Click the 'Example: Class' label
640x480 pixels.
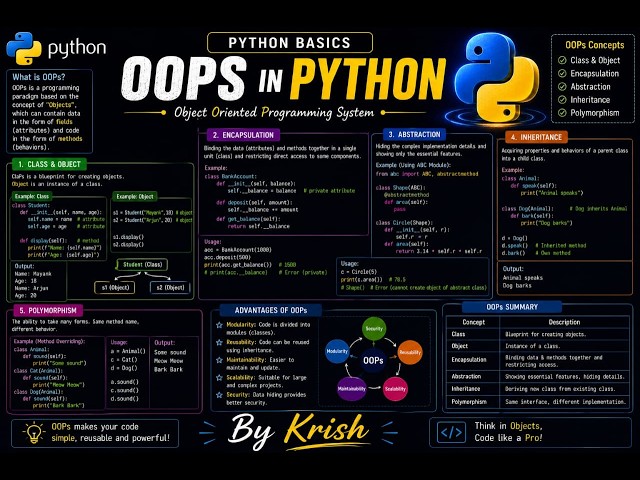pos(32,196)
